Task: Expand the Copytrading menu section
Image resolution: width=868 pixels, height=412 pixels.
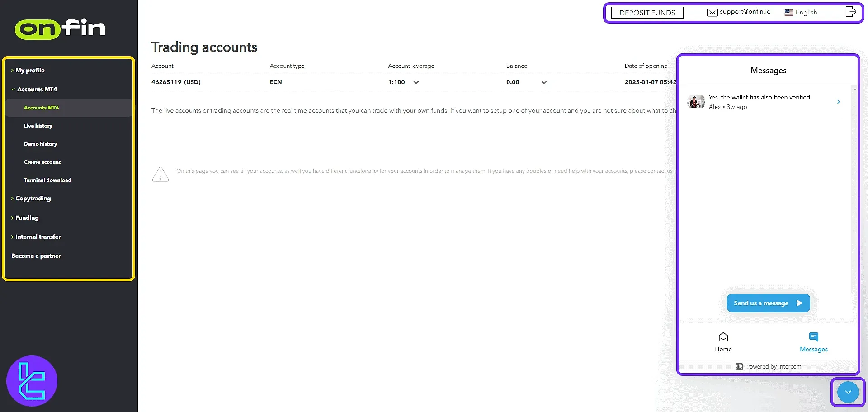Action: click(33, 199)
